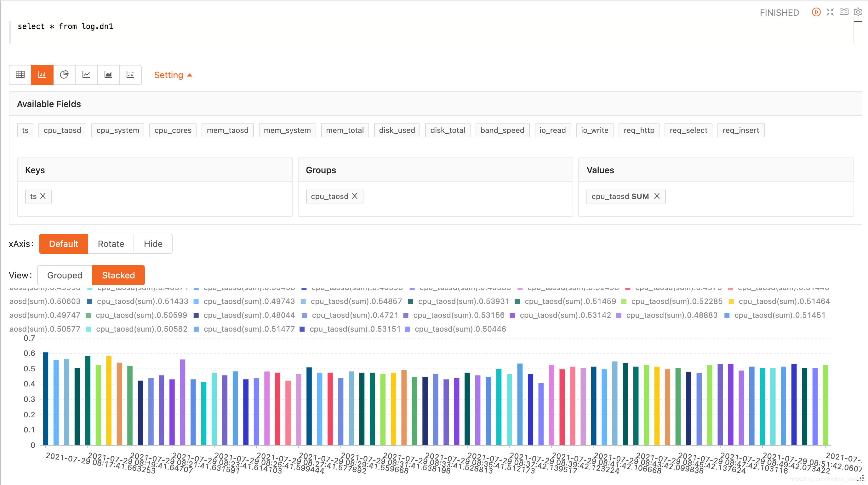Image resolution: width=868 pixels, height=485 pixels.
Task: Remove cpu_taosd from Groups
Action: click(355, 196)
